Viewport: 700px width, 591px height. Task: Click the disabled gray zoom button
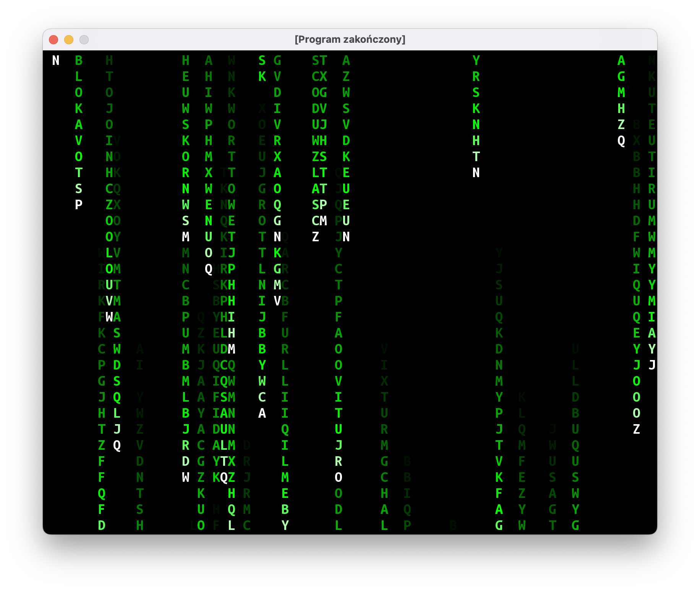point(84,40)
